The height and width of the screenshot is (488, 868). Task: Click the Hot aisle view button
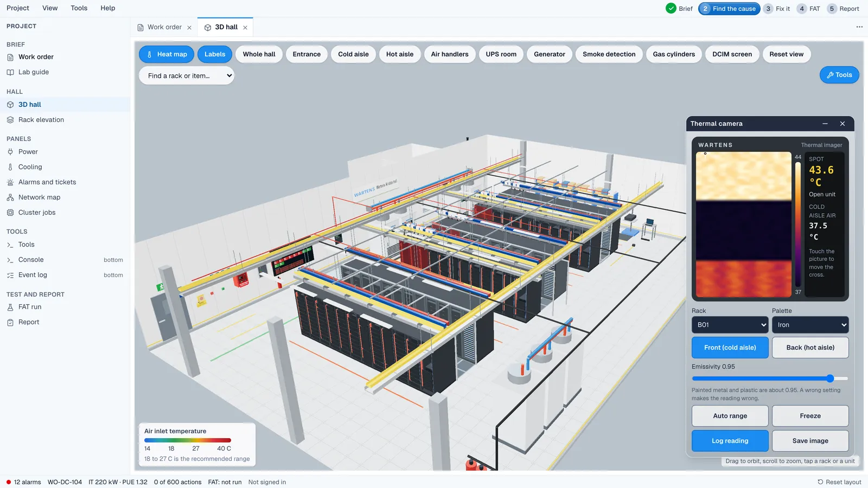[x=400, y=54]
